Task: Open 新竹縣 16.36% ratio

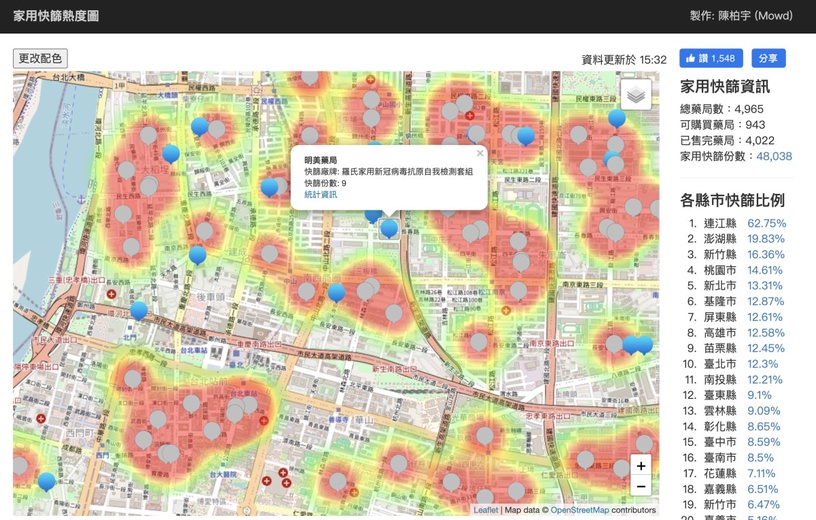Action: point(766,255)
